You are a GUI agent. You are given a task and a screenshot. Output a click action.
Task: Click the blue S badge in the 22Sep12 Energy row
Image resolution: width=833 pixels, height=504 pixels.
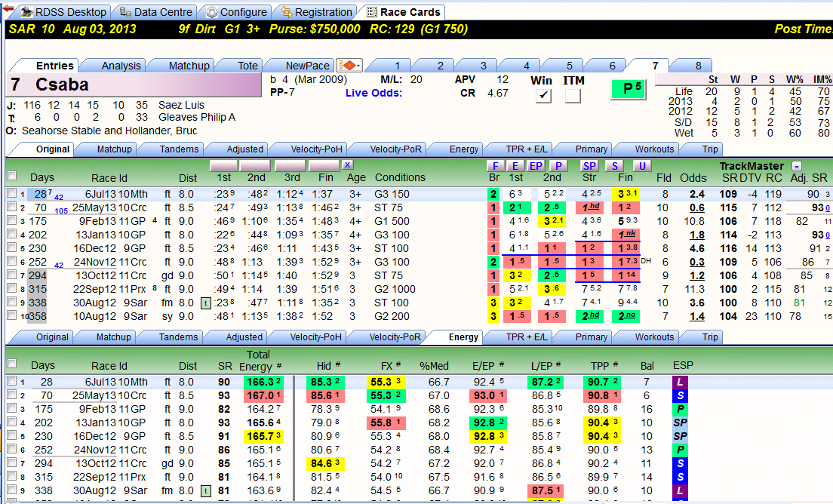(680, 477)
